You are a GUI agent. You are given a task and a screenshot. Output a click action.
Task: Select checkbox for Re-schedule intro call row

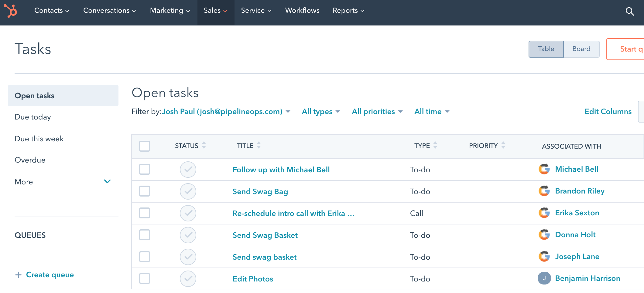click(145, 213)
